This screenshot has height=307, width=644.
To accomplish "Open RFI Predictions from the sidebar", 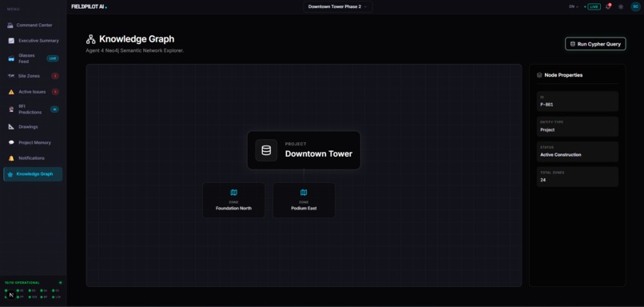I will tap(33, 110).
